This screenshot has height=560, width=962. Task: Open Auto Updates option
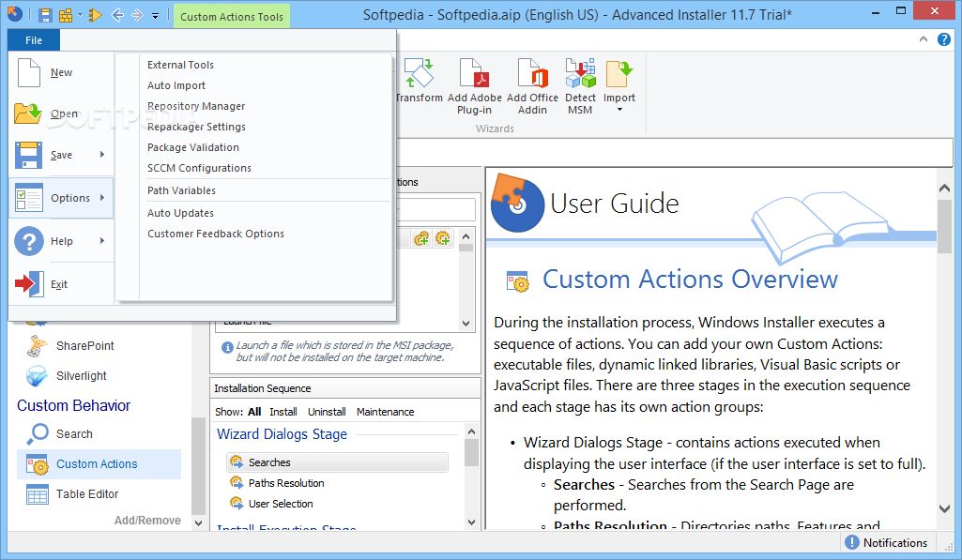pyautogui.click(x=180, y=214)
